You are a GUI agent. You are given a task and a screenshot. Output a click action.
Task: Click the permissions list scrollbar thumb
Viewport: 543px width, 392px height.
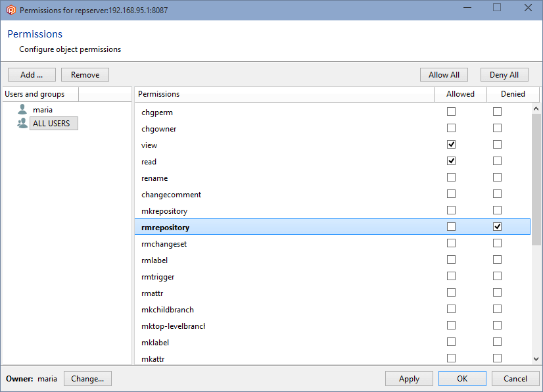[536, 180]
